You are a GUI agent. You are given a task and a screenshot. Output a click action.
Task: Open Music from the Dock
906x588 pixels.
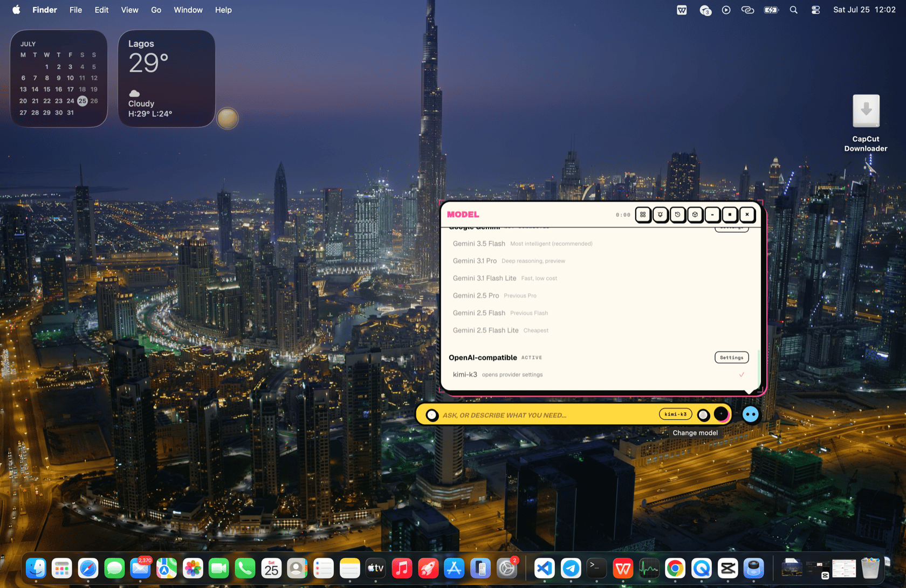click(402, 568)
